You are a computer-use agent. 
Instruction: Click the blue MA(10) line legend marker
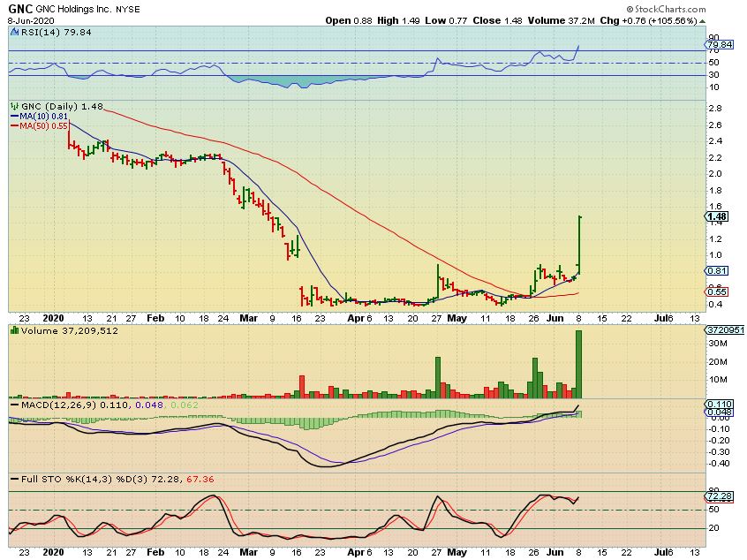click(14, 117)
